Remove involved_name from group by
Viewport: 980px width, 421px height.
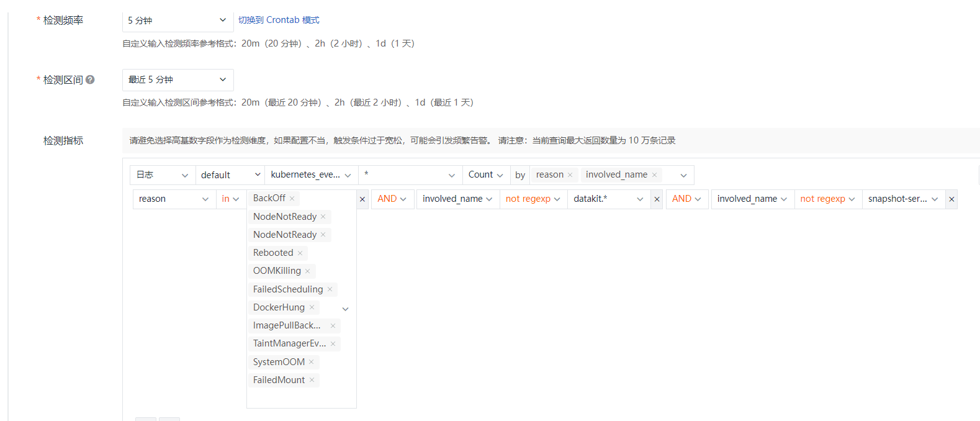pyautogui.click(x=654, y=175)
